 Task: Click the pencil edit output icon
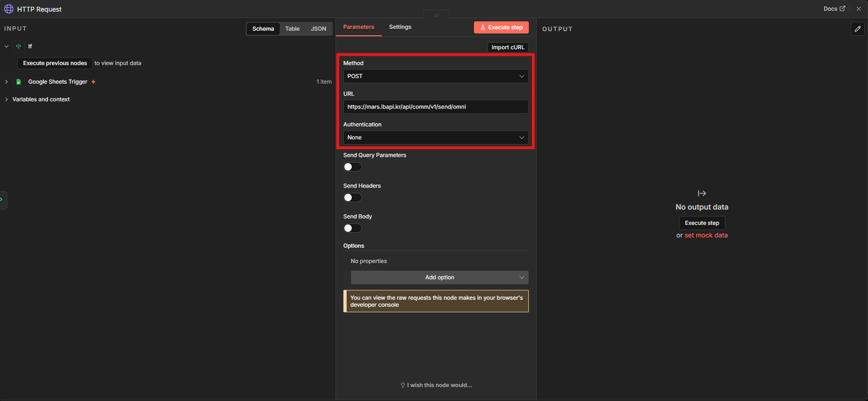857,29
